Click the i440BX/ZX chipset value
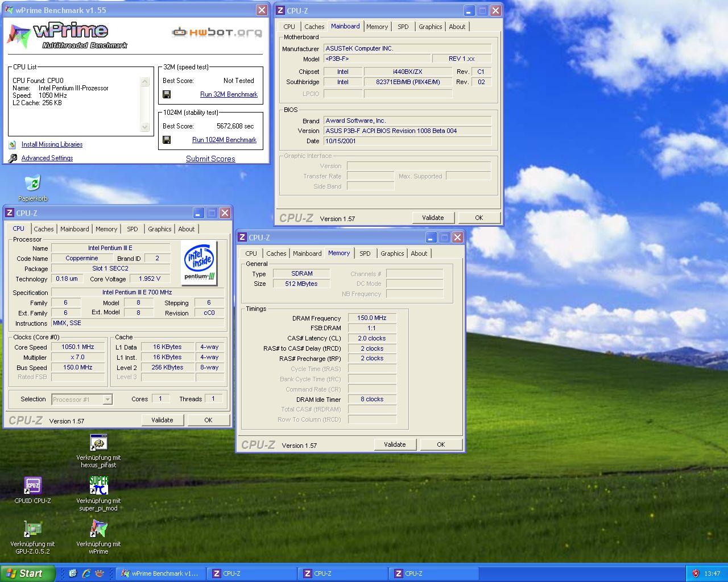728x582 pixels. pyautogui.click(x=407, y=72)
